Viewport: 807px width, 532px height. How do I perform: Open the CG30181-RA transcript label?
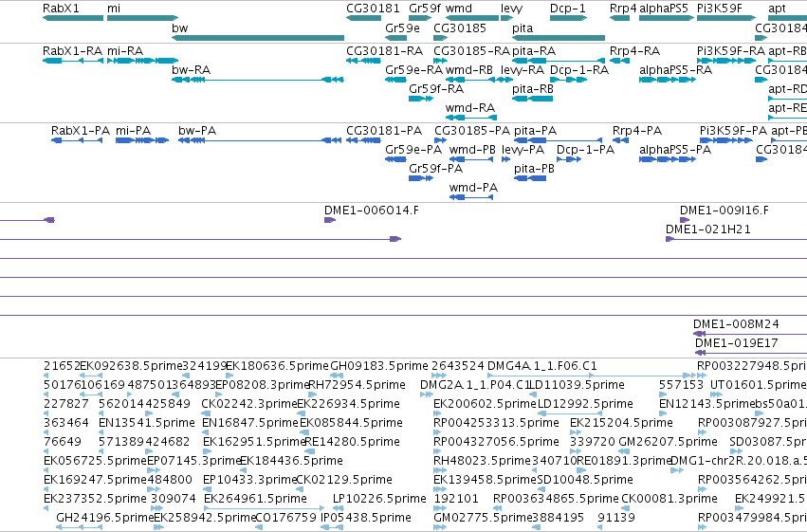coord(384,51)
